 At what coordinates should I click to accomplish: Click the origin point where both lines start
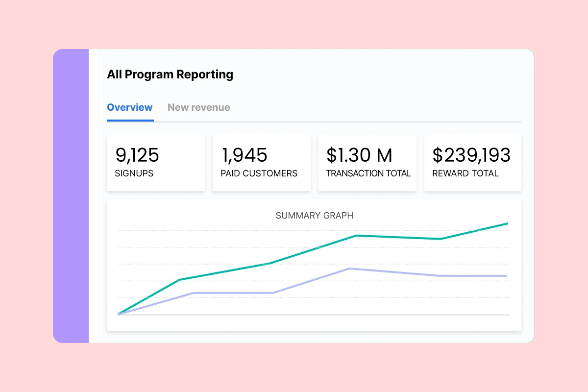click(x=119, y=314)
